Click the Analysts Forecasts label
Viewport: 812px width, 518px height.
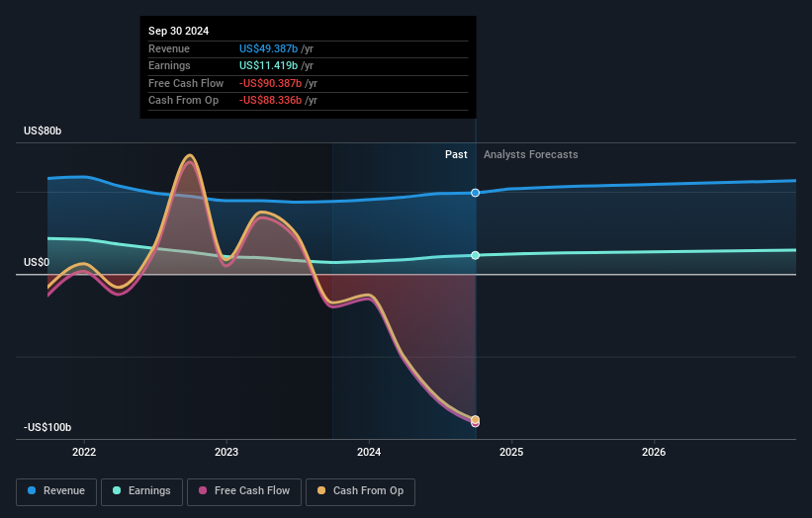[531, 154]
